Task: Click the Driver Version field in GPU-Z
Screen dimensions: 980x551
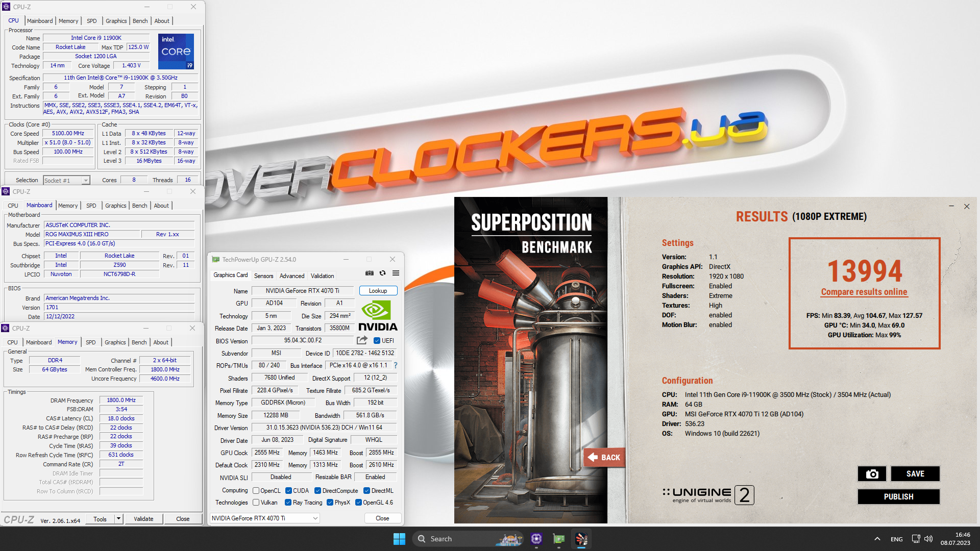Action: [324, 428]
